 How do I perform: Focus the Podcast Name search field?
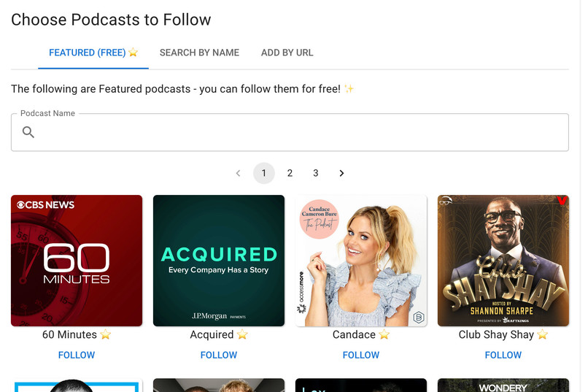(290, 132)
